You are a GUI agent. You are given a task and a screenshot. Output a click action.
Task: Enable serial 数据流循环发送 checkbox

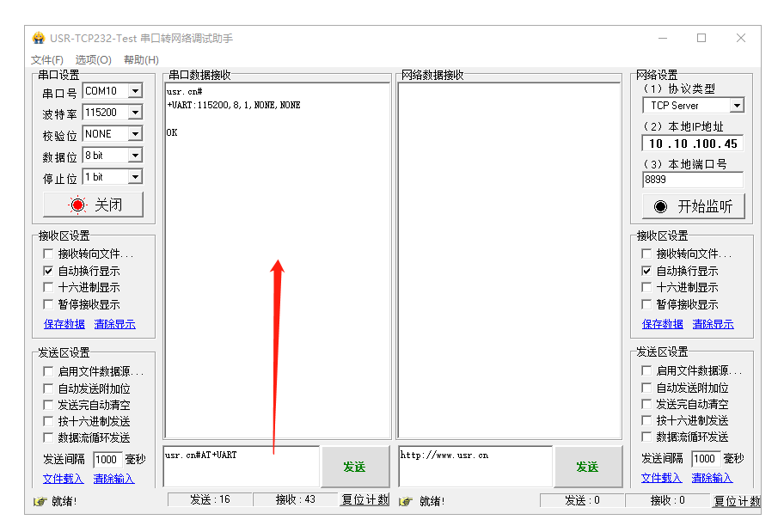[48, 438]
